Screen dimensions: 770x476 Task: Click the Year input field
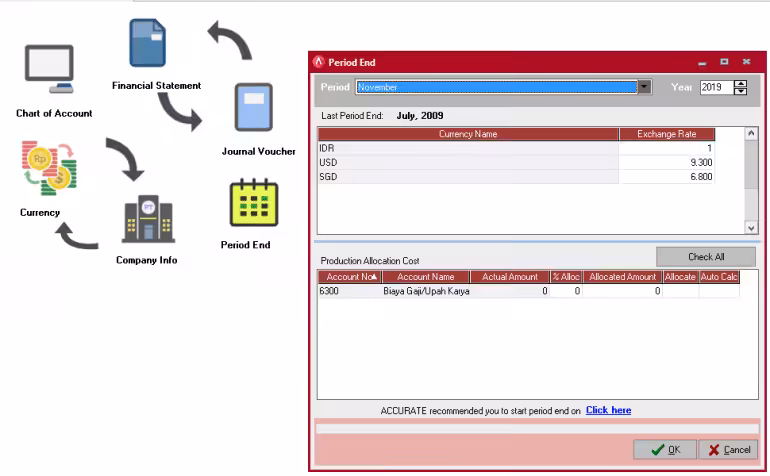pyautogui.click(x=716, y=87)
